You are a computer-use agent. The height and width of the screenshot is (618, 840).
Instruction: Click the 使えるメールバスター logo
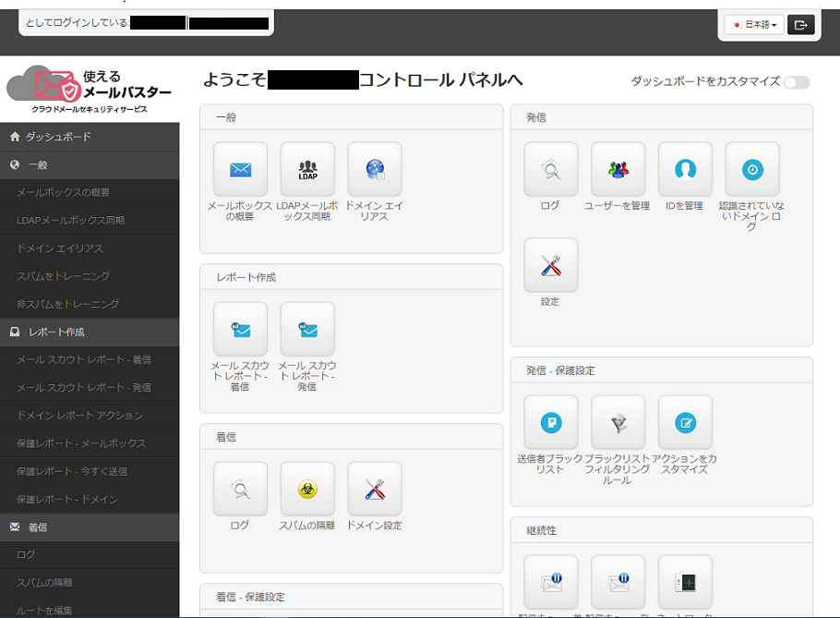[x=89, y=89]
